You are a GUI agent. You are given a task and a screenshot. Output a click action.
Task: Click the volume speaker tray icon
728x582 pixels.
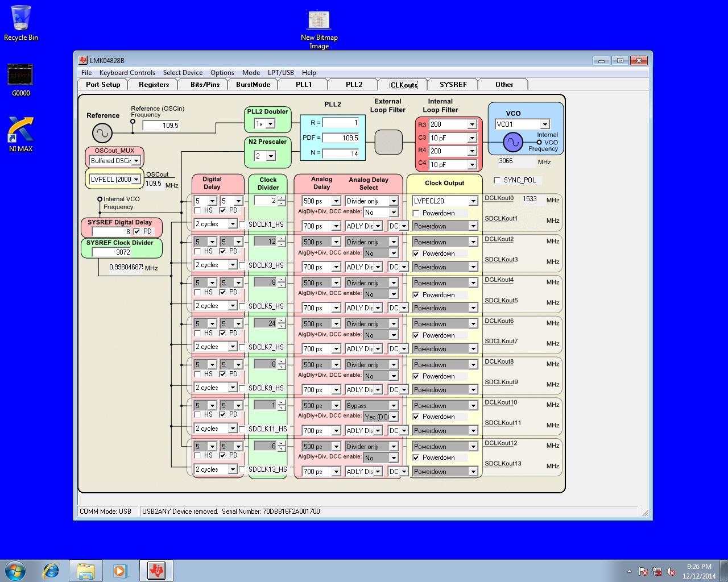point(671,571)
